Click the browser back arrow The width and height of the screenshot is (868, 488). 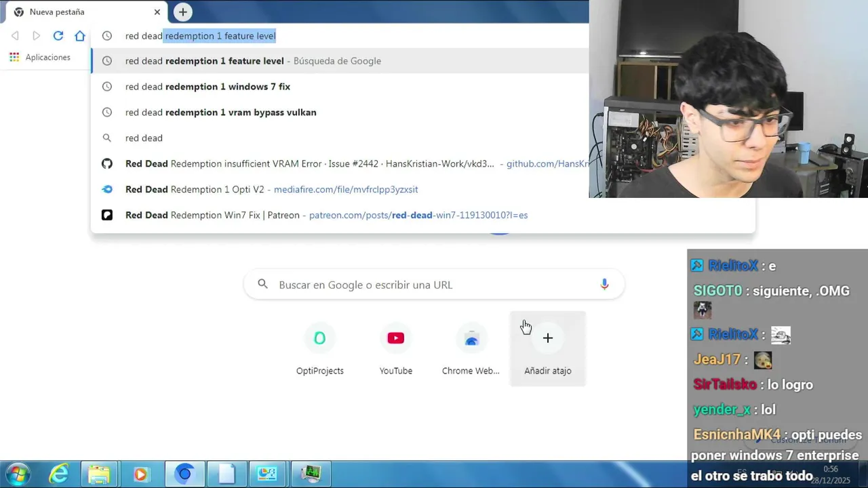[x=15, y=36]
